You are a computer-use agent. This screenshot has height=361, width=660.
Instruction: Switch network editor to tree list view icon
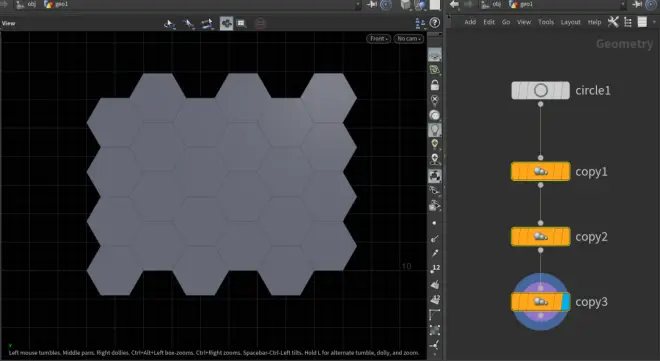coord(628,22)
